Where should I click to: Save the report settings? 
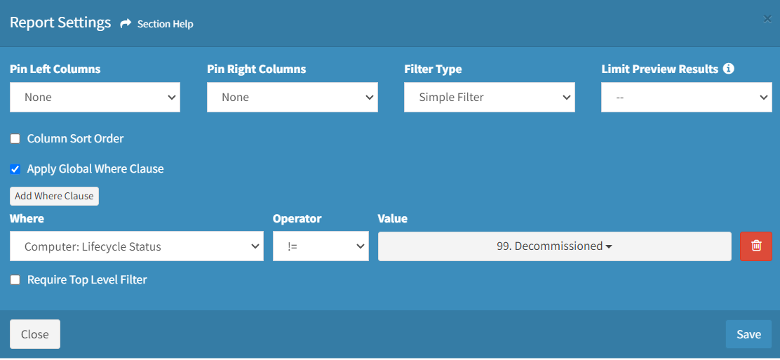click(749, 334)
